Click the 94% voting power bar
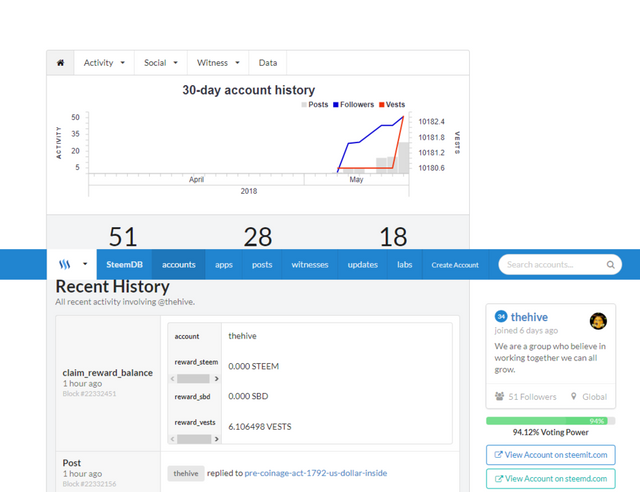 coord(551,421)
